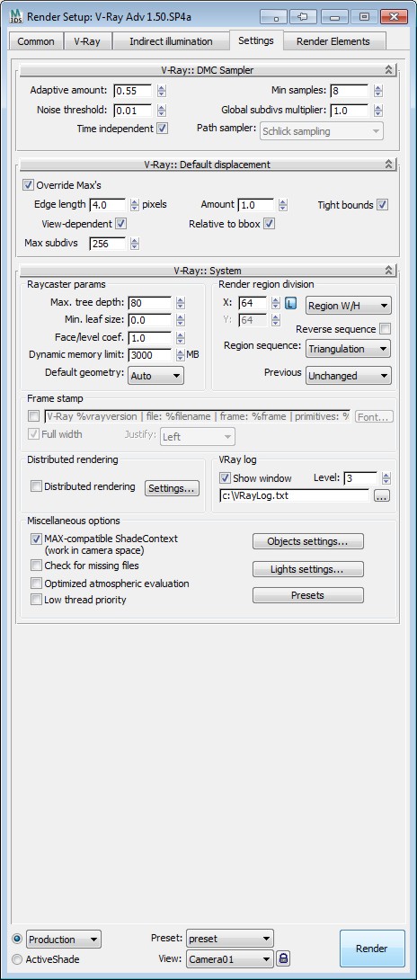Enable Optimized atmospheric evaluation
Screen dimensions: 417x980
click(x=37, y=584)
